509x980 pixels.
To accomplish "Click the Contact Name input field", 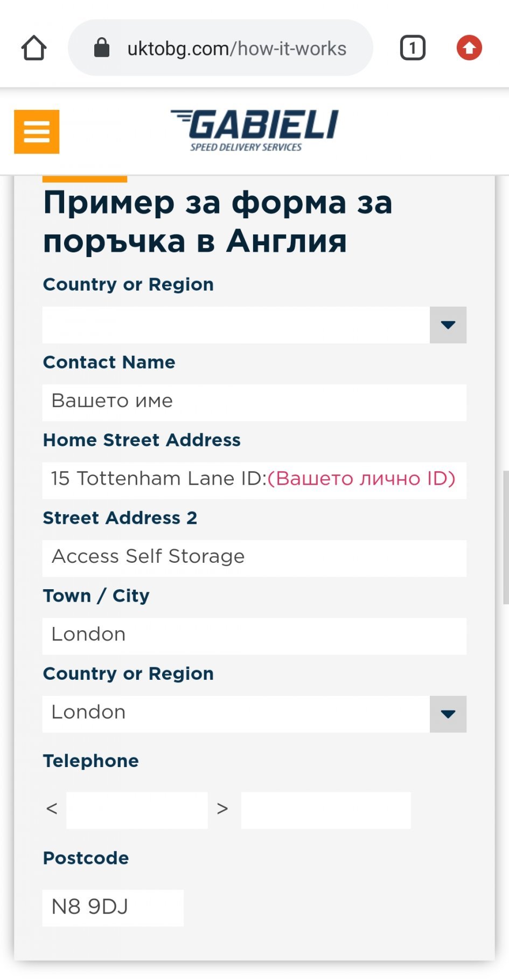I will pyautogui.click(x=254, y=402).
